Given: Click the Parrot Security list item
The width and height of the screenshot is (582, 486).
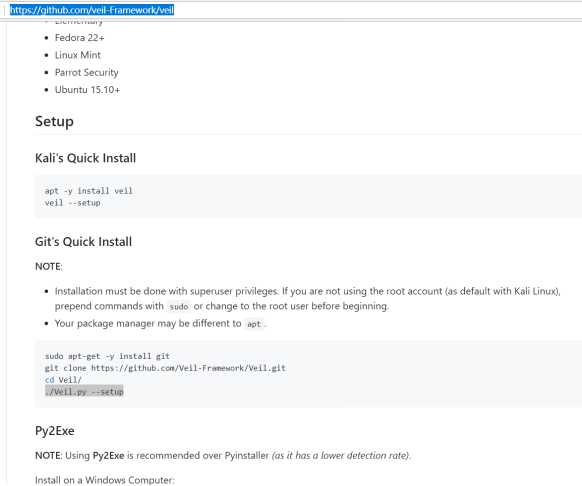Looking at the screenshot, I should pyautogui.click(x=86, y=72).
